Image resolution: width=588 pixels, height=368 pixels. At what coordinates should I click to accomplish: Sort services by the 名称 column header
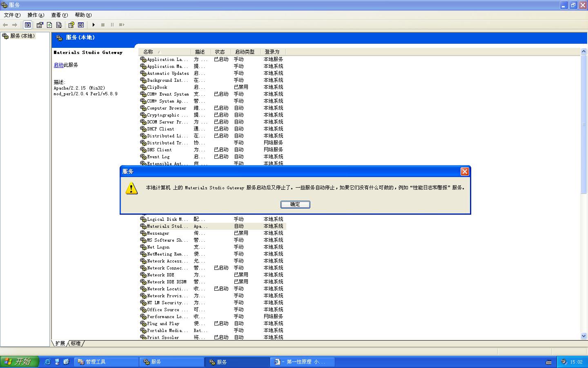(165, 52)
